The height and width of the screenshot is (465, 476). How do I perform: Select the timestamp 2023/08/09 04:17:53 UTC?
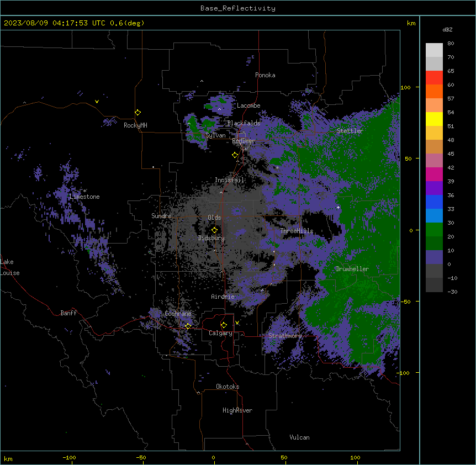[x=54, y=23]
